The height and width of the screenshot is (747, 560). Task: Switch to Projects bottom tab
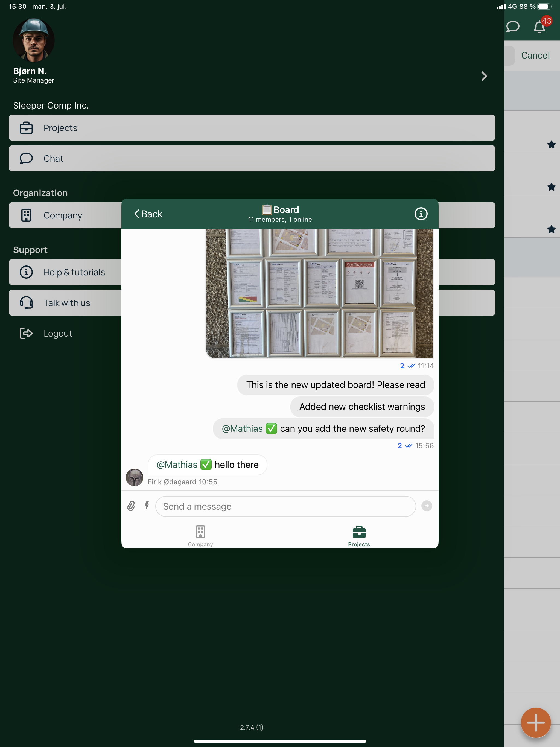coord(359,536)
